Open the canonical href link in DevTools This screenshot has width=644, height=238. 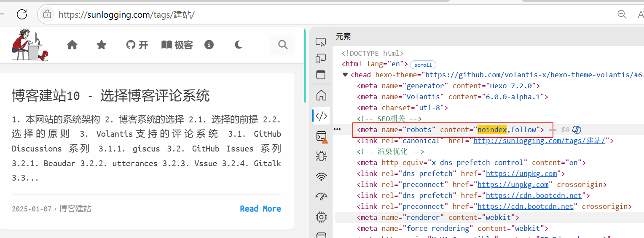(x=539, y=141)
